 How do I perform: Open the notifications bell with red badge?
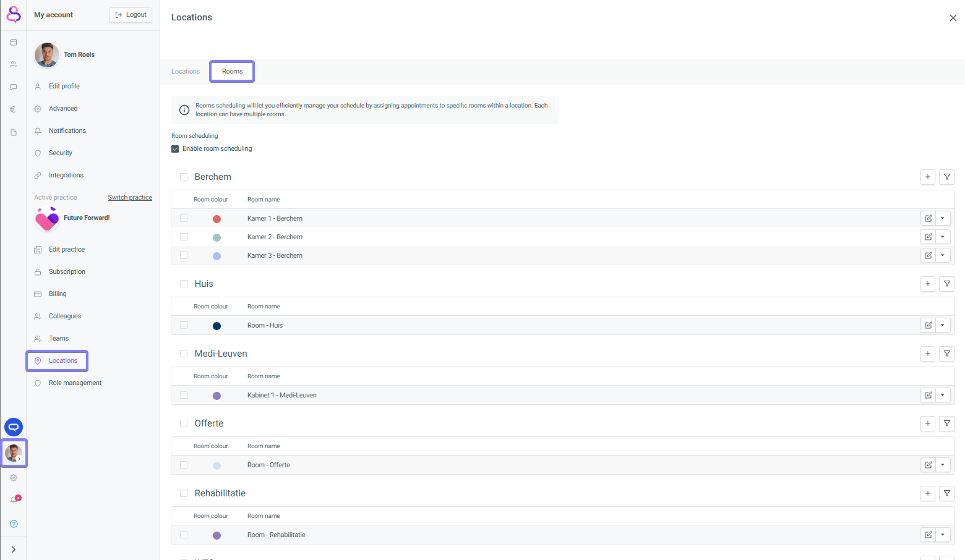pyautogui.click(x=14, y=499)
